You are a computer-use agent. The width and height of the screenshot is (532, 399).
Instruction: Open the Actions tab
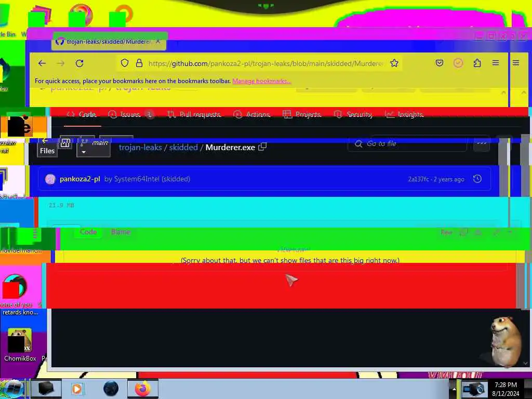pyautogui.click(x=252, y=115)
